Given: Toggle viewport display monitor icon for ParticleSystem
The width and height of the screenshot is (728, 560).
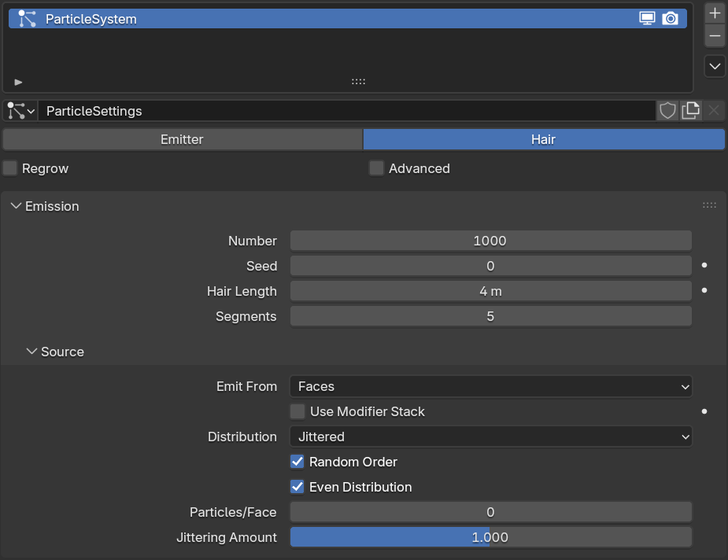Looking at the screenshot, I should 647,19.
